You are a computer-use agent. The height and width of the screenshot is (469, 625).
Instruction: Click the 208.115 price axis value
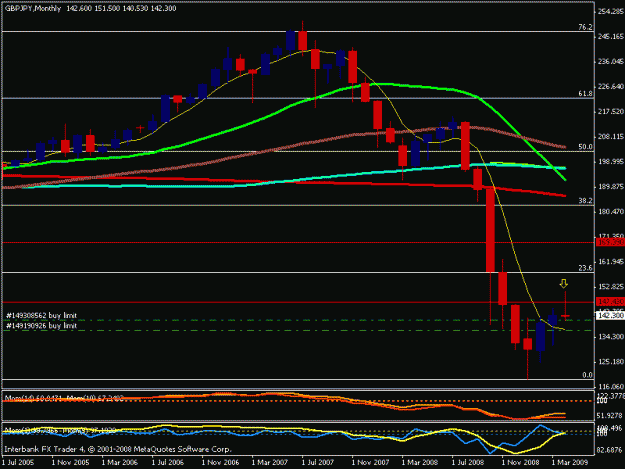coord(610,137)
